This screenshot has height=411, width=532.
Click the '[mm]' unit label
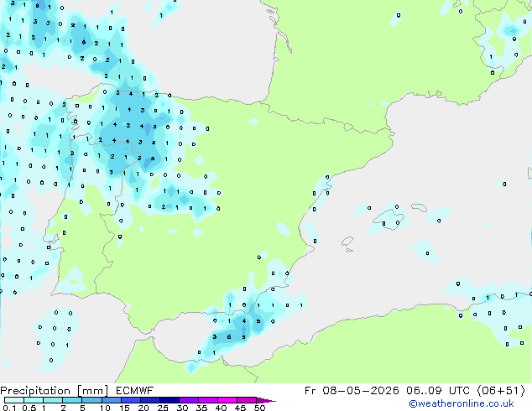coord(92,391)
